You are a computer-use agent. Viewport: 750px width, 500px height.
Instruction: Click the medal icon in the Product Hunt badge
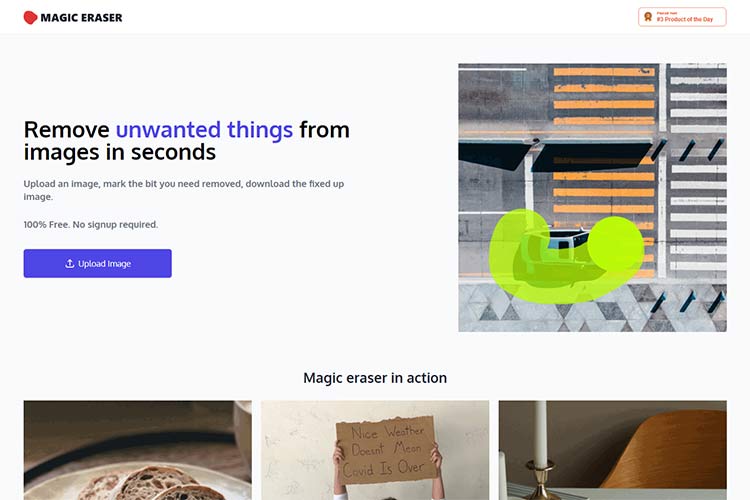coord(648,17)
